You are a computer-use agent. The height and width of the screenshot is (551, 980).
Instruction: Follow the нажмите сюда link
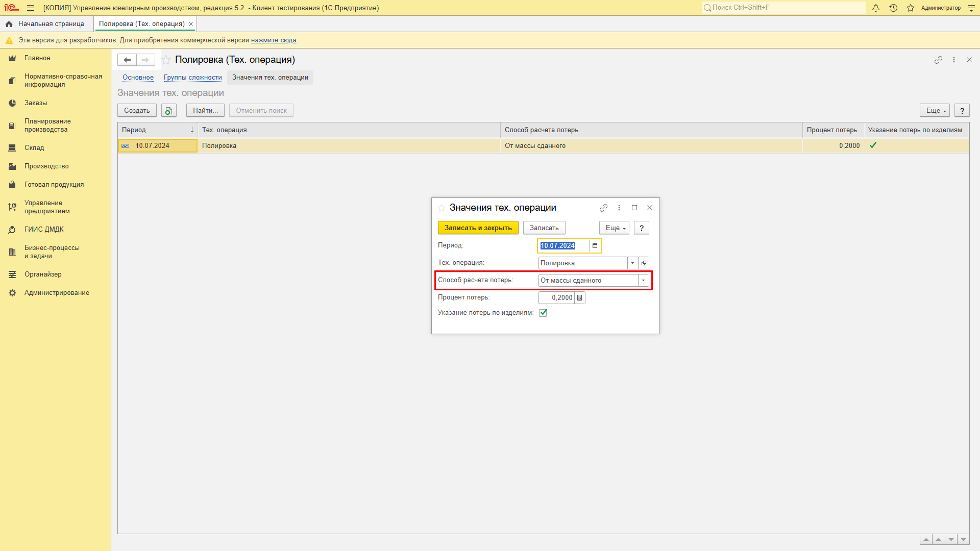pyautogui.click(x=274, y=40)
